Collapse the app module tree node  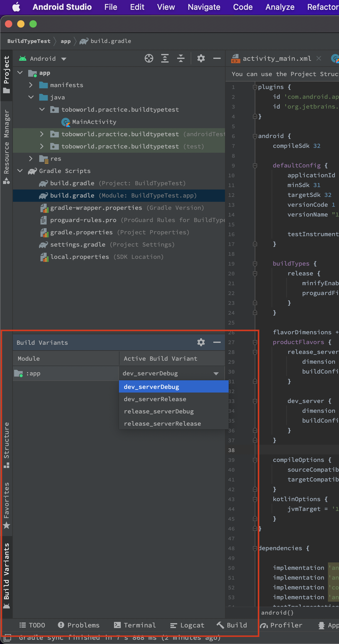(20, 73)
